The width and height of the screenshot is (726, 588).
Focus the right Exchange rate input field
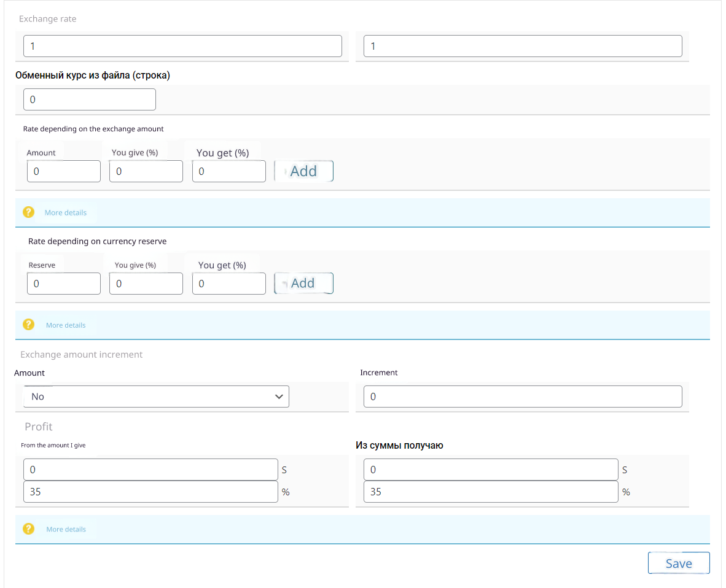523,46
